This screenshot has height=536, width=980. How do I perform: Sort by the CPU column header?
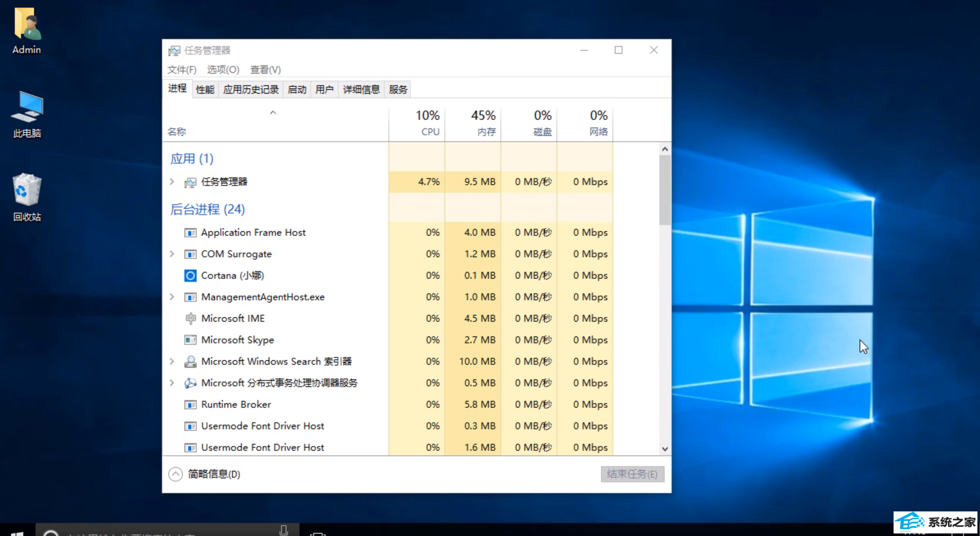[417, 124]
